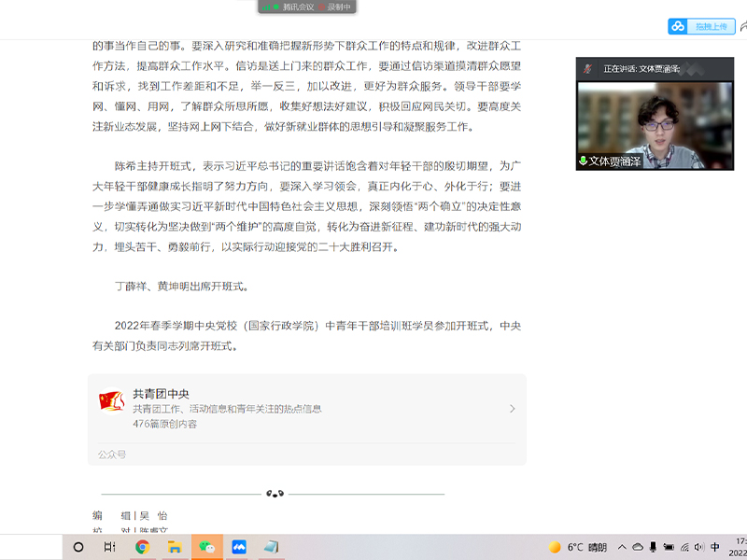Select the speaker's video thumbnail
747x560 pixels.
tap(655, 125)
